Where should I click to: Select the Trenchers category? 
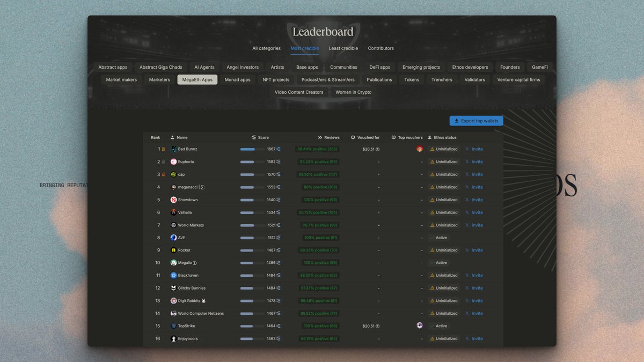pyautogui.click(x=442, y=79)
